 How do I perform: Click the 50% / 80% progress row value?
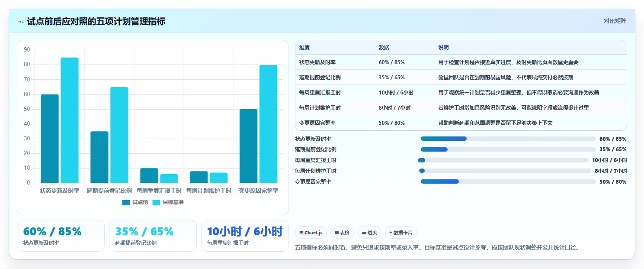(x=613, y=182)
